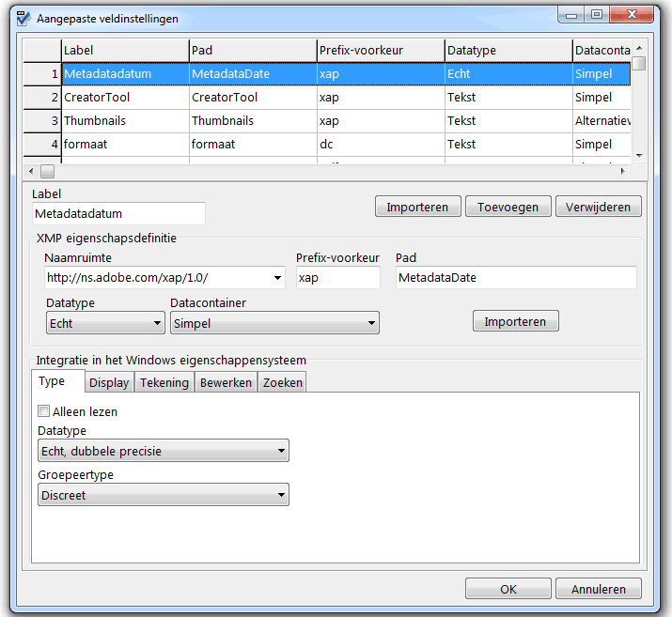Click the table's horizontal scrollbar left arrow

pos(31,171)
